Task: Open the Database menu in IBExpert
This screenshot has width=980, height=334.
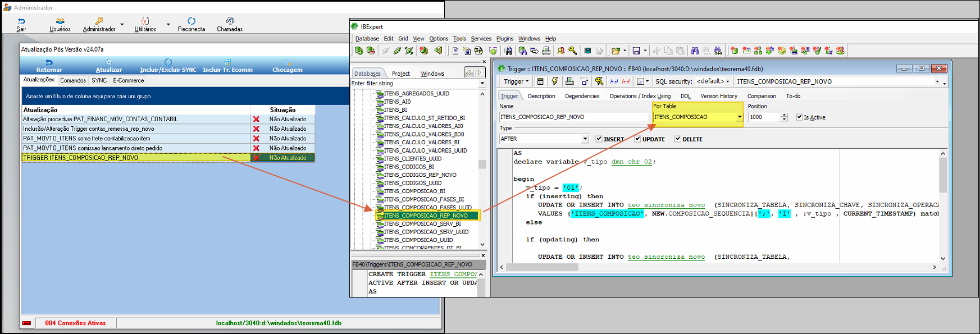Action: [x=367, y=39]
